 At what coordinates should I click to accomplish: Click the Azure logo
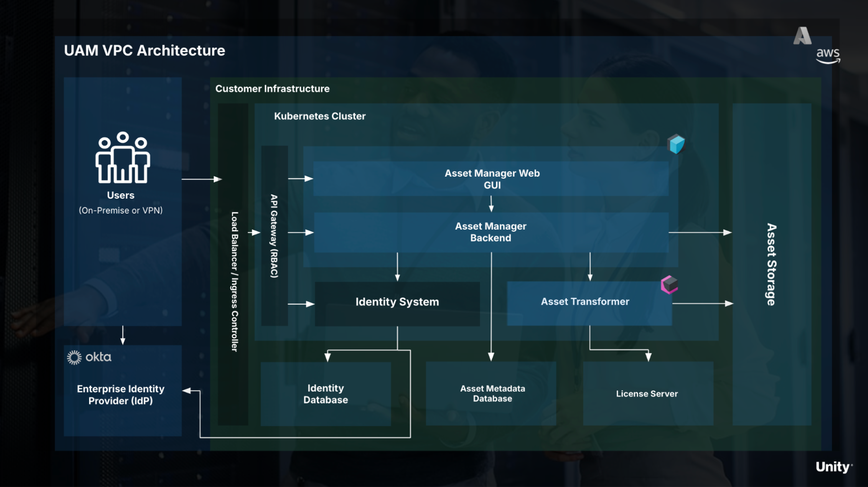pyautogui.click(x=802, y=36)
